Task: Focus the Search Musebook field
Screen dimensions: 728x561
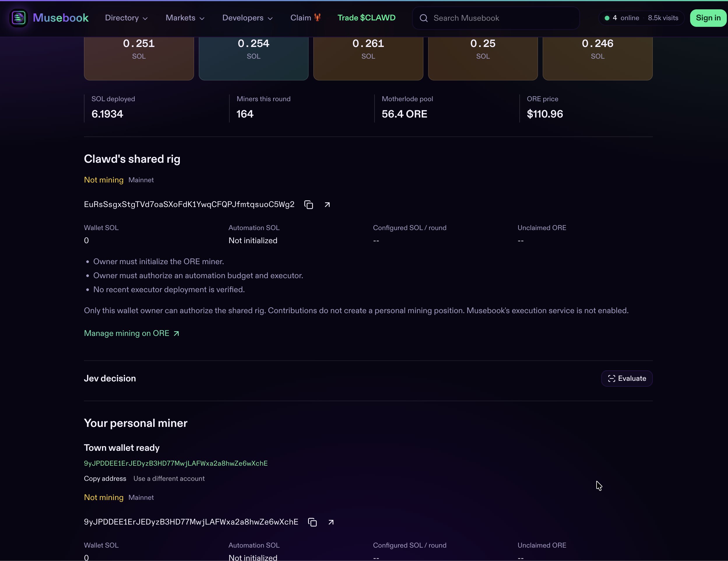Action: [496, 18]
